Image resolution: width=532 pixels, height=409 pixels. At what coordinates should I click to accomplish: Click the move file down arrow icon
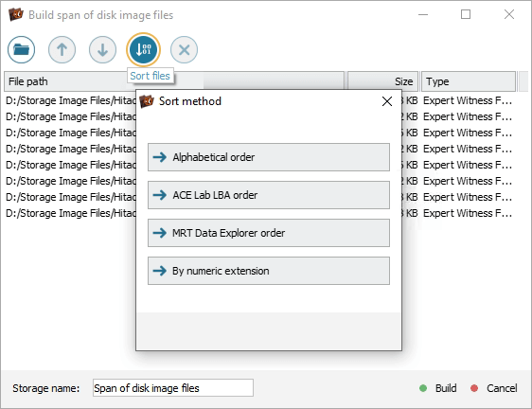point(102,49)
